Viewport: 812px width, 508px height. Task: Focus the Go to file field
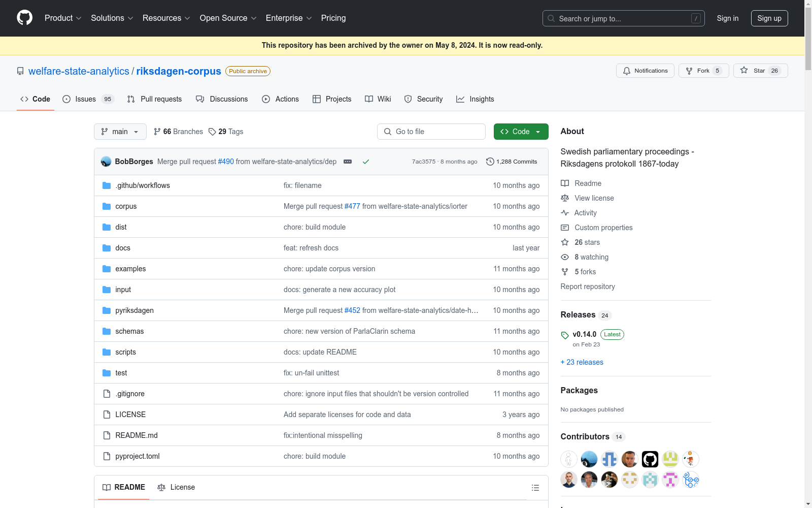coord(431,132)
